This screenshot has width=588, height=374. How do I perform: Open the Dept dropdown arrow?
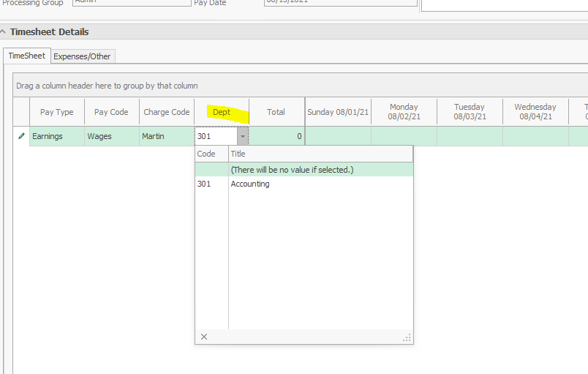243,136
